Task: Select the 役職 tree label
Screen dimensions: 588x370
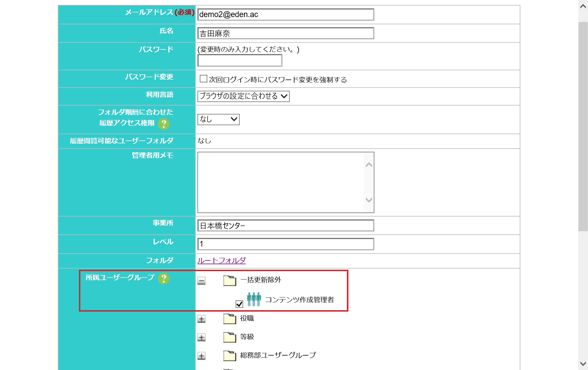Action: [247, 318]
